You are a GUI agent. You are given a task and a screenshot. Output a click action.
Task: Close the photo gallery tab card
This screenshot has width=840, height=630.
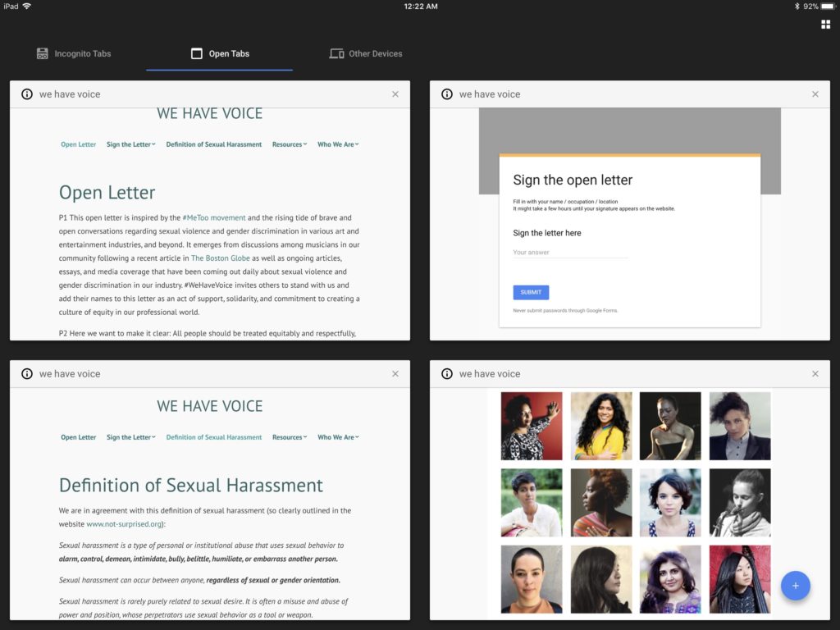coord(815,374)
